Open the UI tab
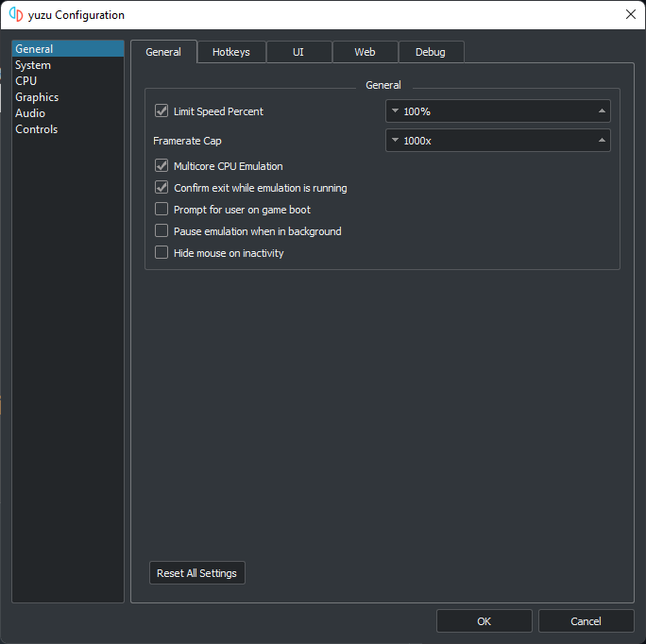646x644 pixels. click(x=298, y=52)
